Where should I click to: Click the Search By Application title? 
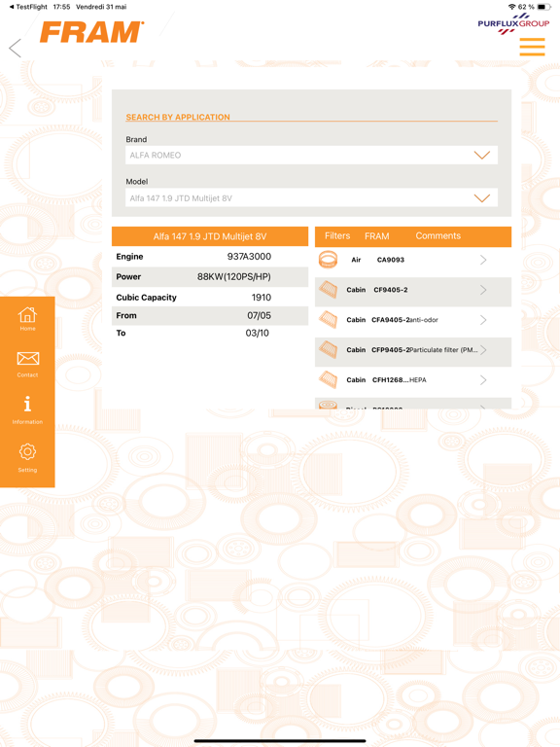click(x=178, y=117)
